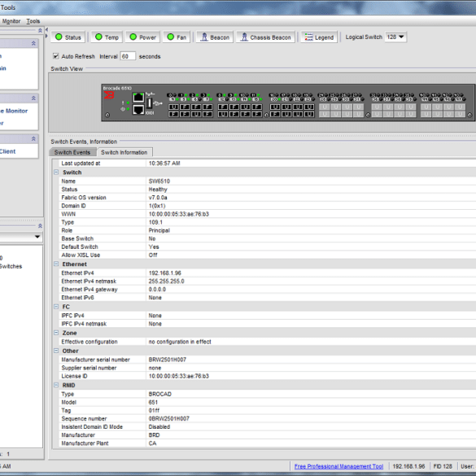Select port 3 on the Brocade faceplate
The width and height of the screenshot is (476, 476).
pyautogui.click(x=207, y=107)
